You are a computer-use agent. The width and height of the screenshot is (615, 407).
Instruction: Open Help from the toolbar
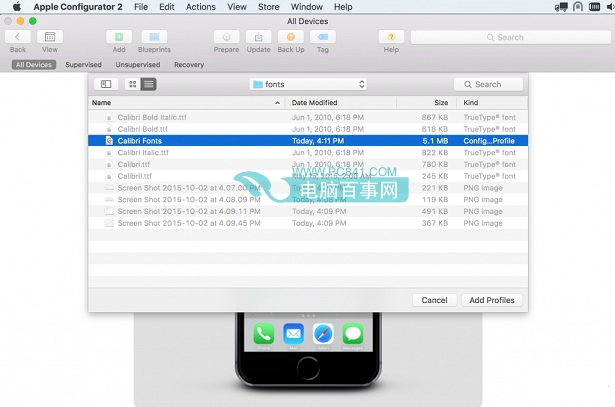click(391, 37)
